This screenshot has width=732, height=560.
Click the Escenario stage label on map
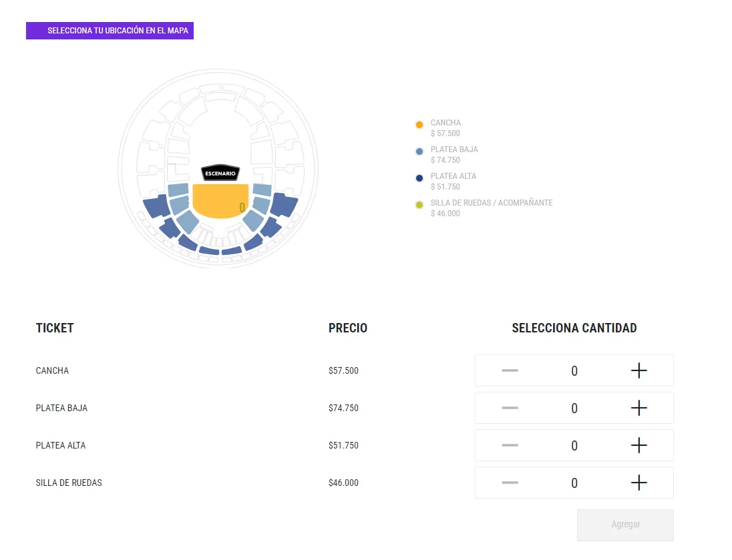[x=220, y=173]
